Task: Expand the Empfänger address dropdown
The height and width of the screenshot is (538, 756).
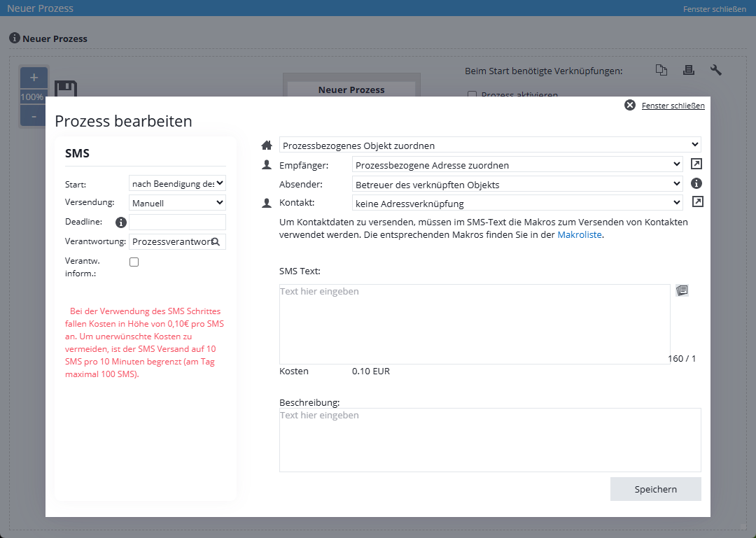Action: 517,165
